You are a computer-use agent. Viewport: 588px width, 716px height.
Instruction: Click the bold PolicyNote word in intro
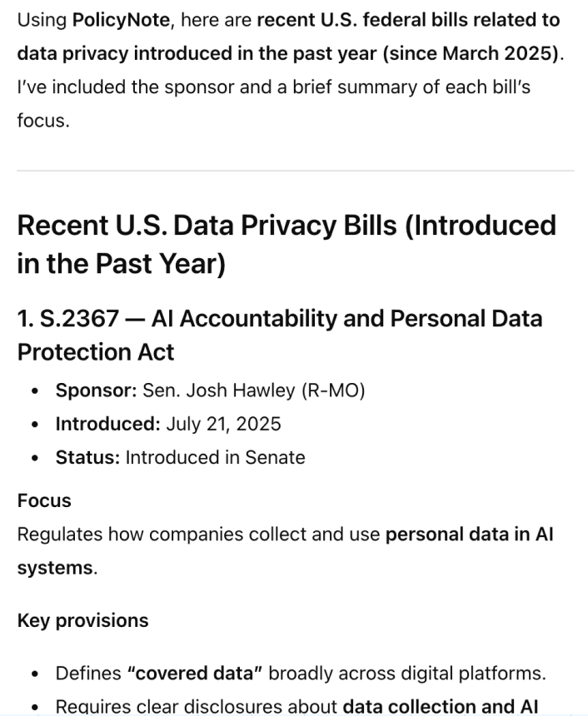(x=118, y=18)
